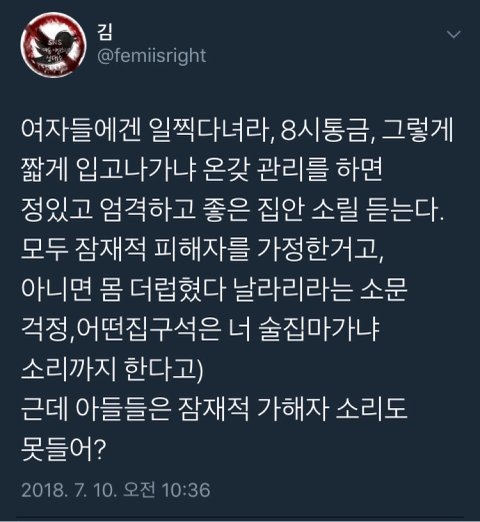Tap the time 오전 10:36 in the timestamp
Screen dimensions: 480x522
click(x=167, y=490)
